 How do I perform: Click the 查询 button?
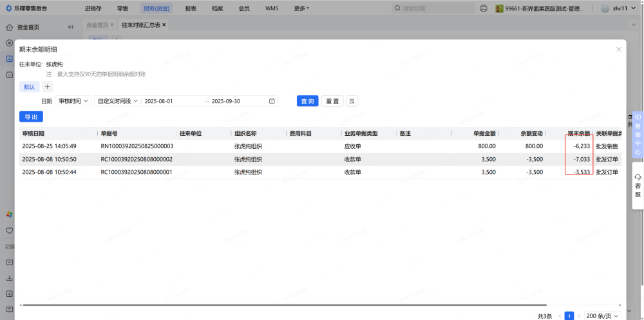[307, 101]
